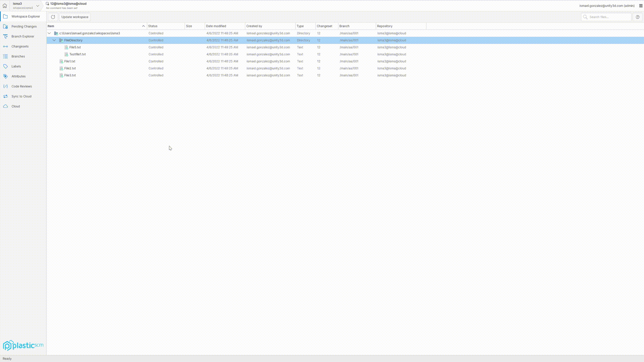Collapse the isma3 workspace root folder

pos(49,33)
